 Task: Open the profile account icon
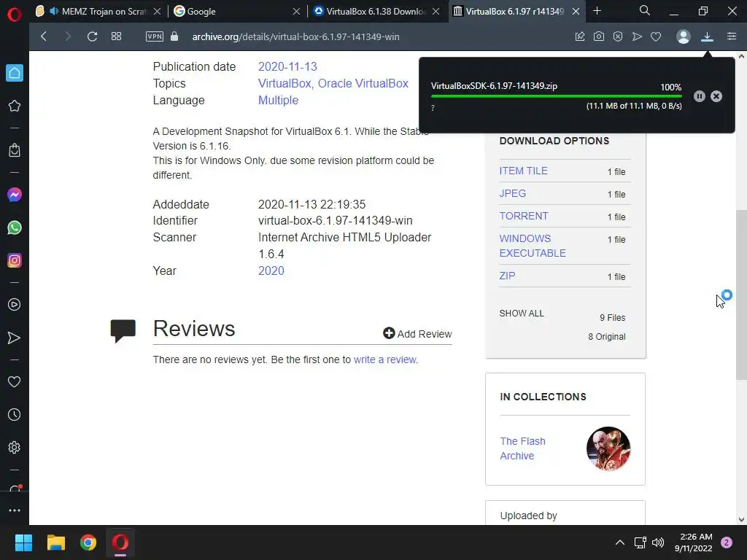tap(683, 36)
